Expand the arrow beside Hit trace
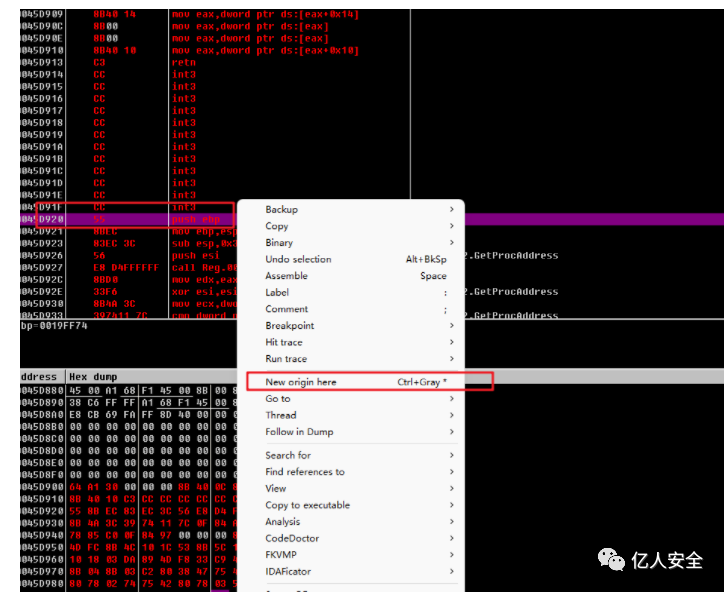727x593 pixels. pyautogui.click(x=452, y=343)
